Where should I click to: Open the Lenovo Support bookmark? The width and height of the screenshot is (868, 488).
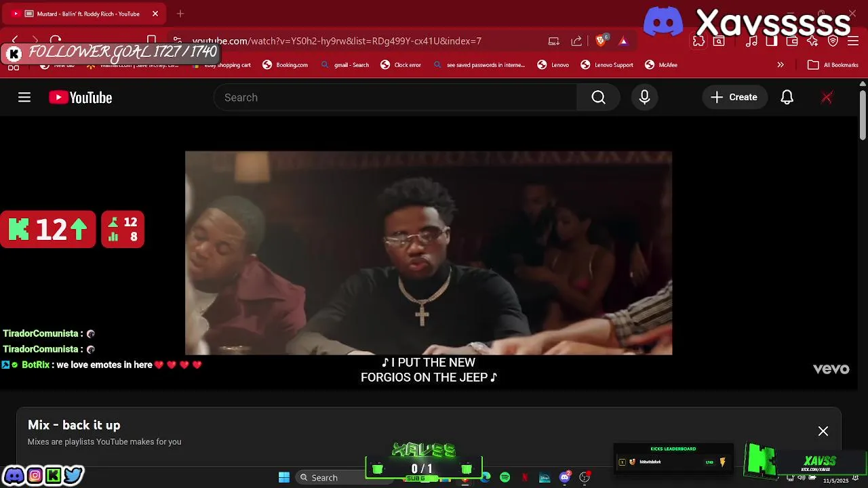tap(607, 65)
